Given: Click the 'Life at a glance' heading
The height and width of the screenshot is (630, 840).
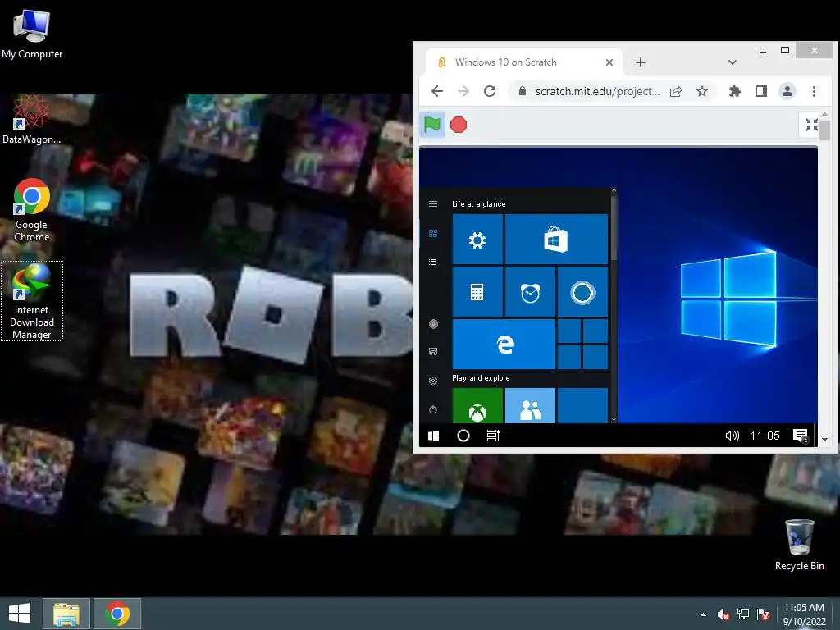Looking at the screenshot, I should coord(478,204).
